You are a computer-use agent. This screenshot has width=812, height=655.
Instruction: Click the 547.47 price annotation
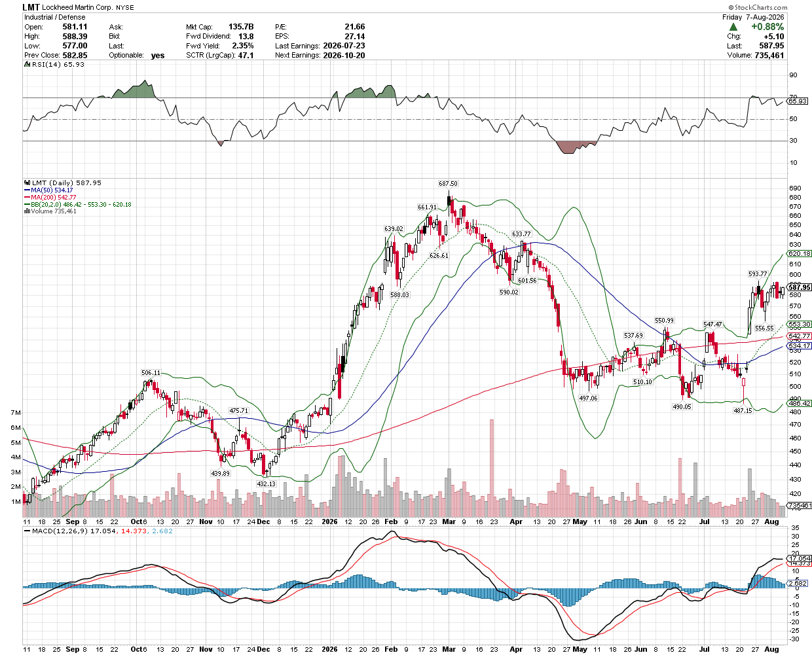(x=712, y=325)
